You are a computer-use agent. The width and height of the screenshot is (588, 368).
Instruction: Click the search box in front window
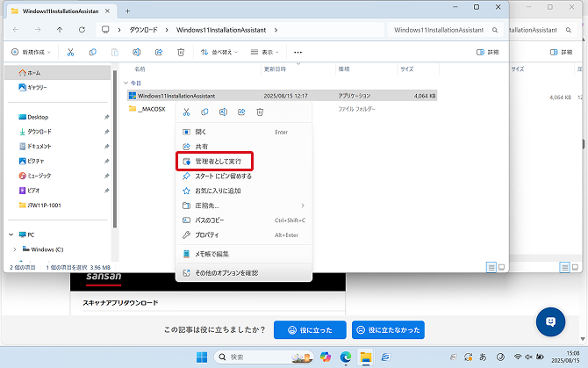coord(446,30)
